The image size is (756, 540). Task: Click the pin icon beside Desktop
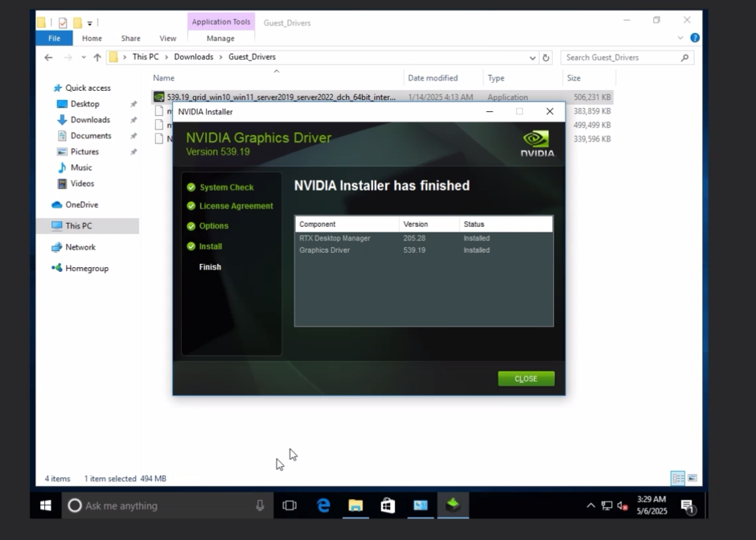point(134,104)
